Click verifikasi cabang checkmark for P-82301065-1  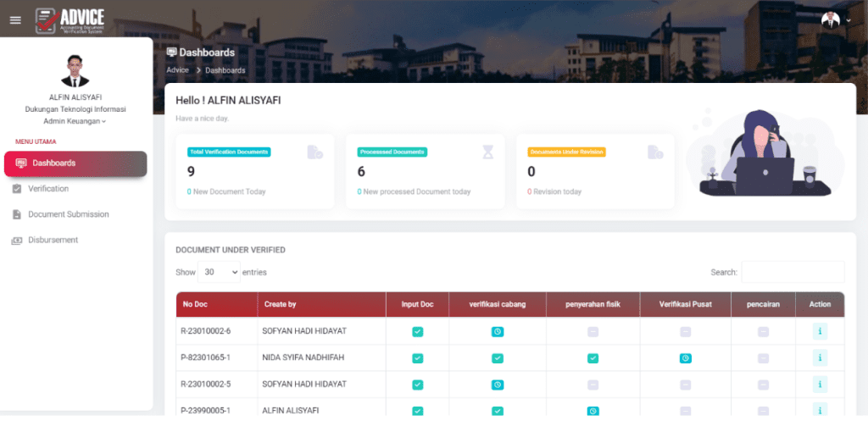point(497,358)
